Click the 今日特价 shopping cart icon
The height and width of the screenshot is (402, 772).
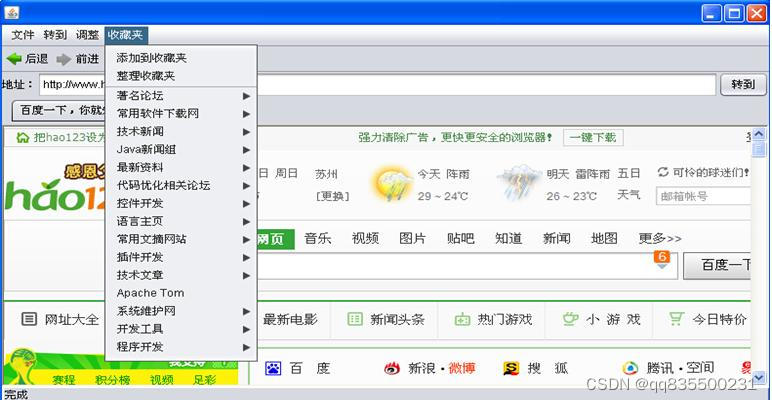pyautogui.click(x=676, y=319)
